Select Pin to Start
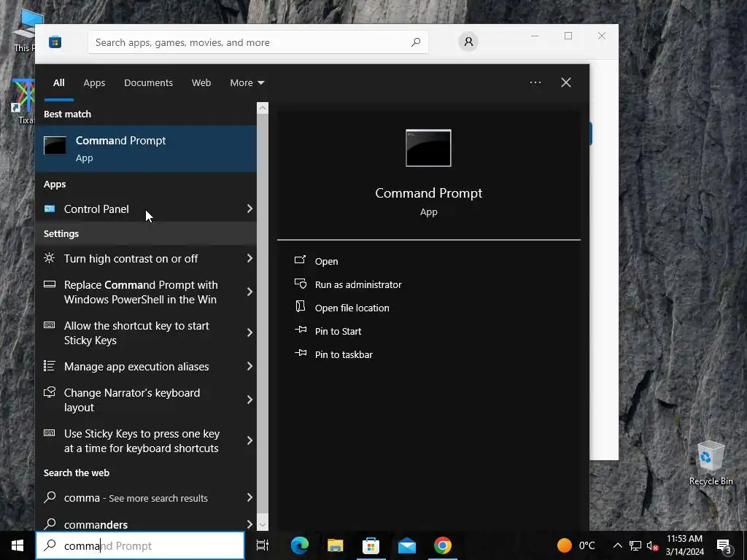 [338, 331]
